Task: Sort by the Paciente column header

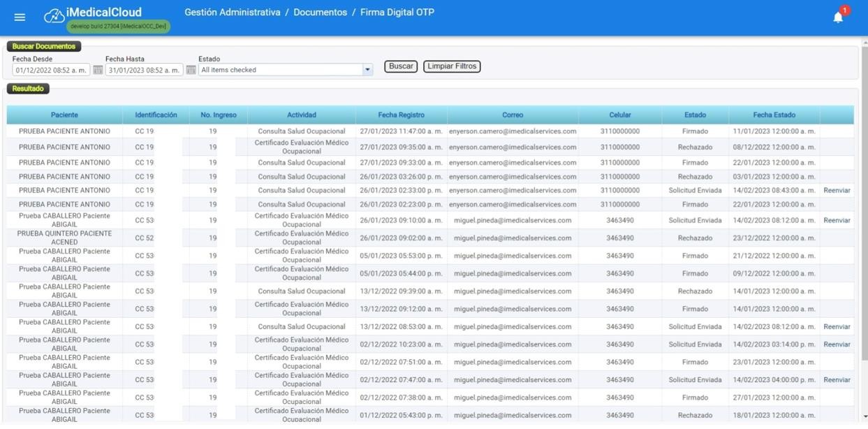Action: pyautogui.click(x=64, y=115)
